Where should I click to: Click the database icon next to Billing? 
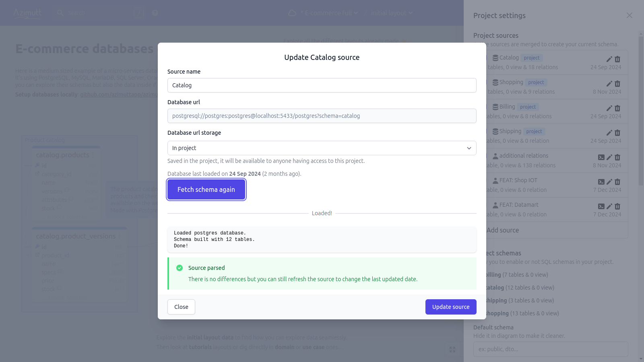(x=495, y=107)
